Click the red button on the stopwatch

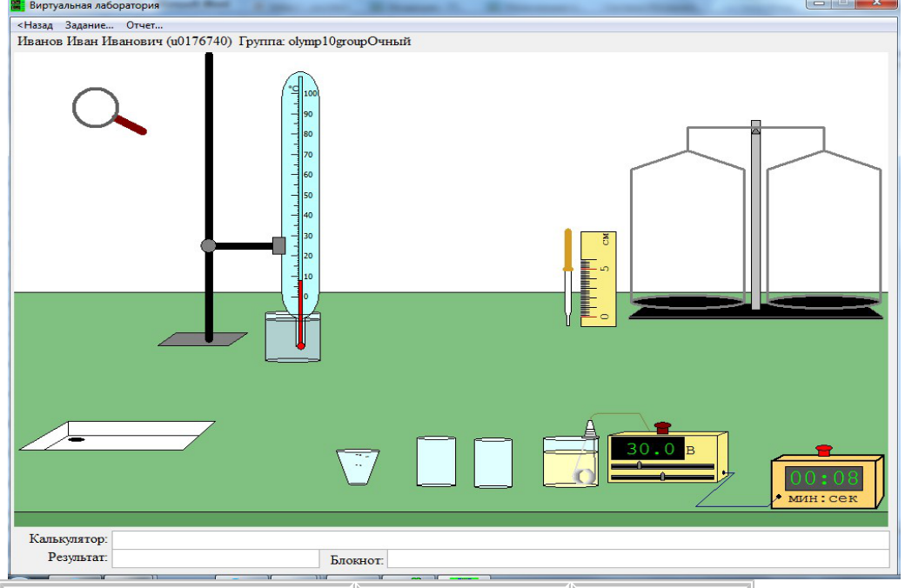(x=823, y=450)
